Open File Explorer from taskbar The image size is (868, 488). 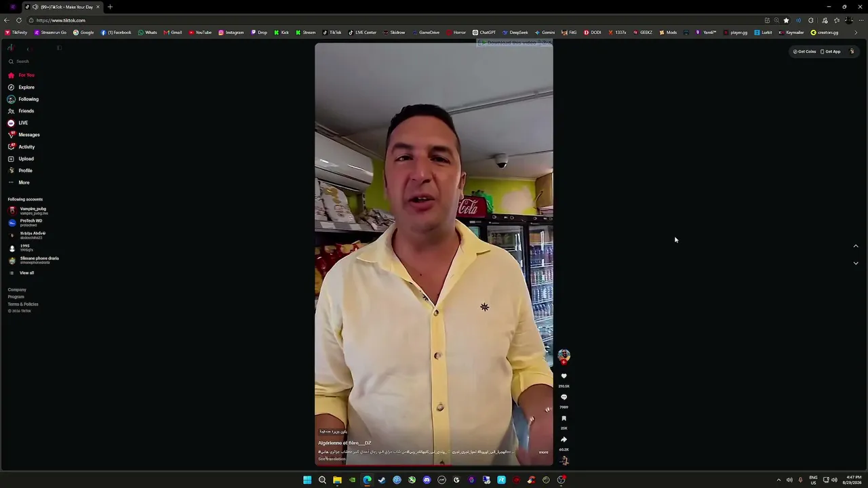(337, 480)
